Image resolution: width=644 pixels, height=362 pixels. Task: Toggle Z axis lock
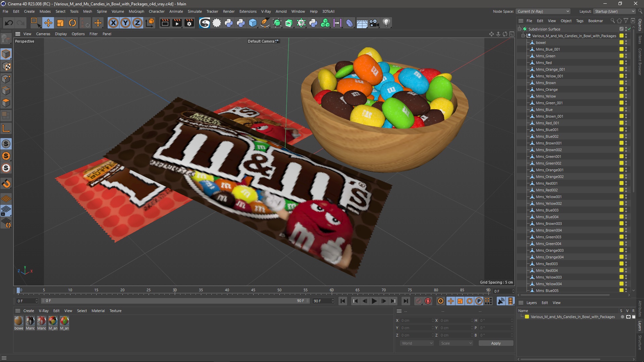tap(138, 23)
